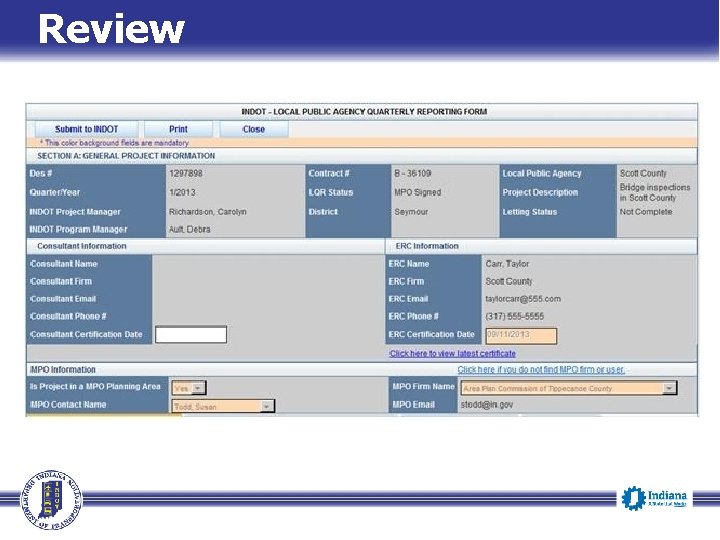This screenshot has width=720, height=540.
Task: Select the ERC Firm value Scott County
Action: coord(509,281)
